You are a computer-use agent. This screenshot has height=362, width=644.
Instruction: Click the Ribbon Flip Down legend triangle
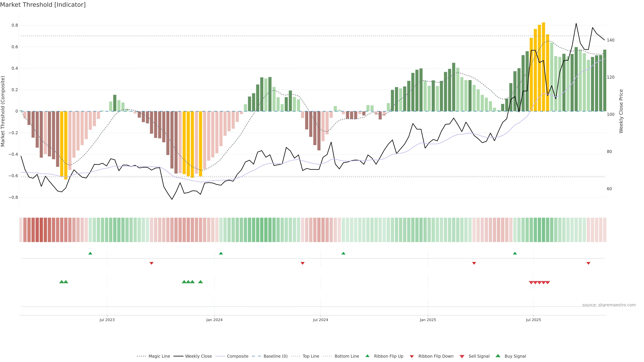click(x=412, y=356)
